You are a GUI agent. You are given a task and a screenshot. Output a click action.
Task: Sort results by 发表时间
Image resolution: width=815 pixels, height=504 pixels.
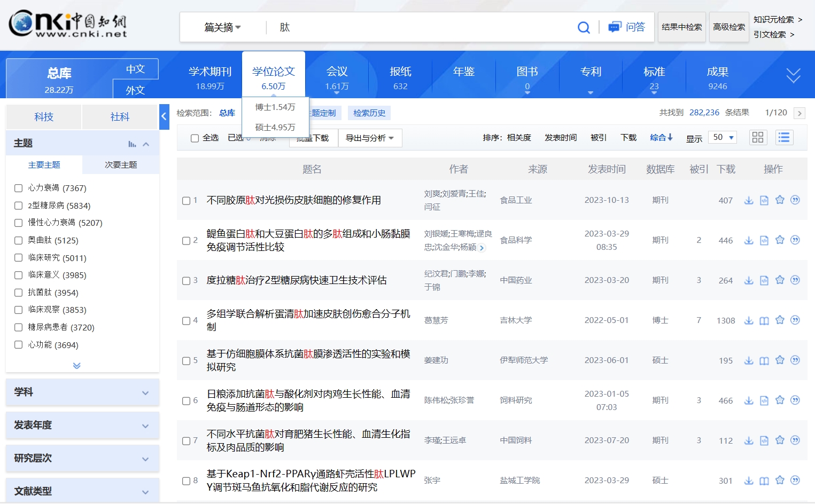tap(561, 138)
